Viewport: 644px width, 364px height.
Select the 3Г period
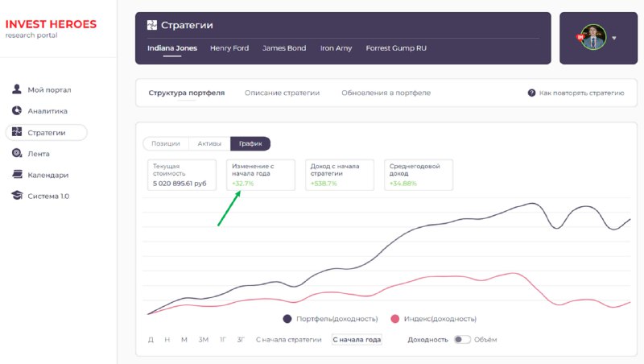coord(241,340)
